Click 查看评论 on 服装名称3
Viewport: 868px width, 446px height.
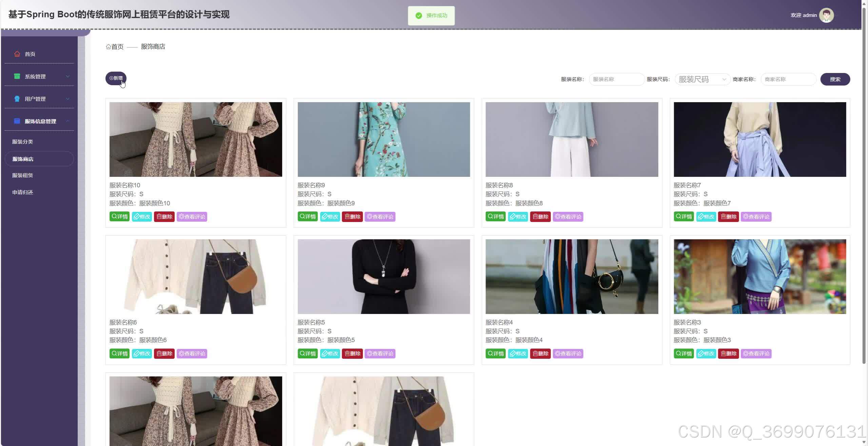pos(756,353)
